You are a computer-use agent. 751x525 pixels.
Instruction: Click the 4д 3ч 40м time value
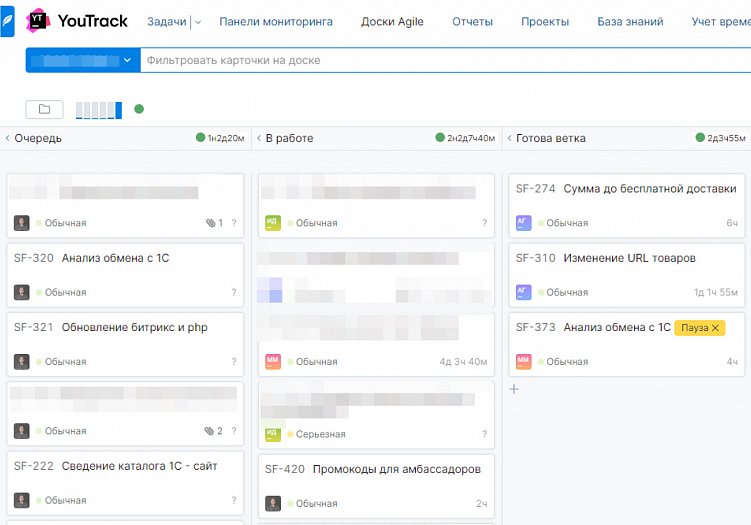pos(464,362)
